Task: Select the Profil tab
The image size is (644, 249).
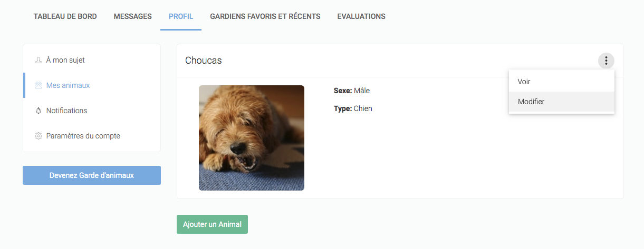Action: tap(181, 16)
